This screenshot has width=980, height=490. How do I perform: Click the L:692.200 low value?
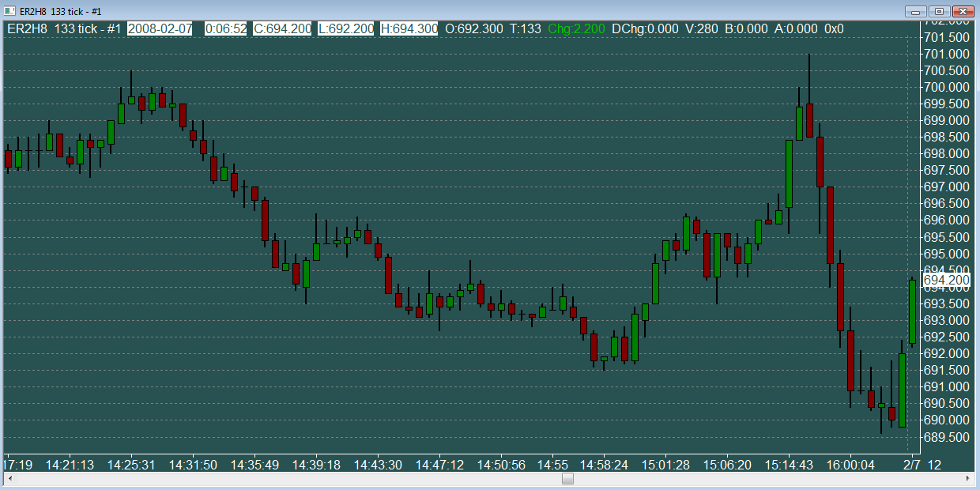pyautogui.click(x=345, y=28)
